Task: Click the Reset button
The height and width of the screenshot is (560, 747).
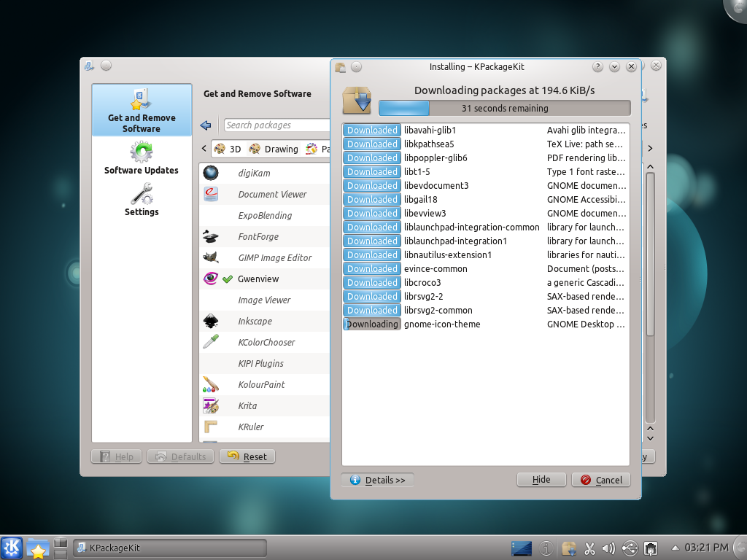Action: pyautogui.click(x=247, y=456)
